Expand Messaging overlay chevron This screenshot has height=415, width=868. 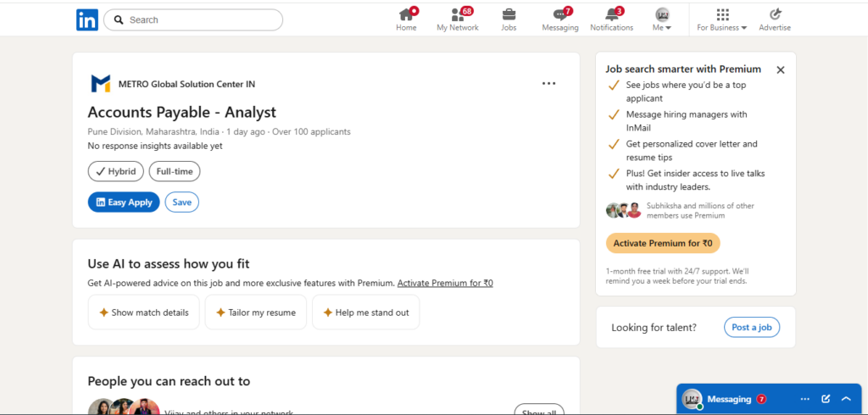click(x=846, y=399)
